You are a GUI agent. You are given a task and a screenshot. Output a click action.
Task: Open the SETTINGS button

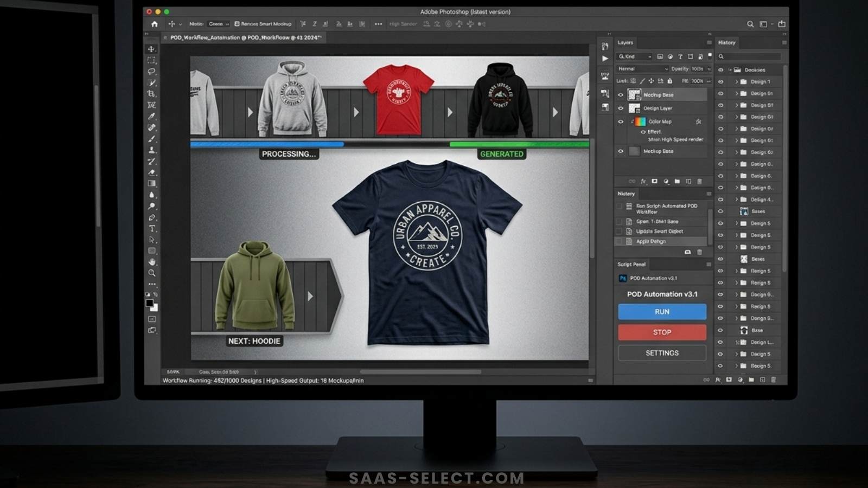(x=662, y=353)
